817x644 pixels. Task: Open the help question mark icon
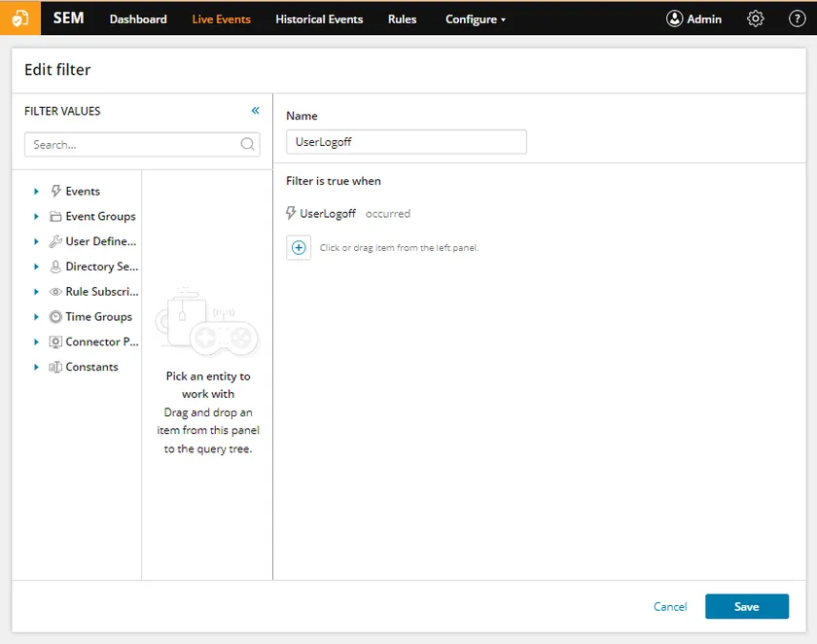pyautogui.click(x=797, y=18)
